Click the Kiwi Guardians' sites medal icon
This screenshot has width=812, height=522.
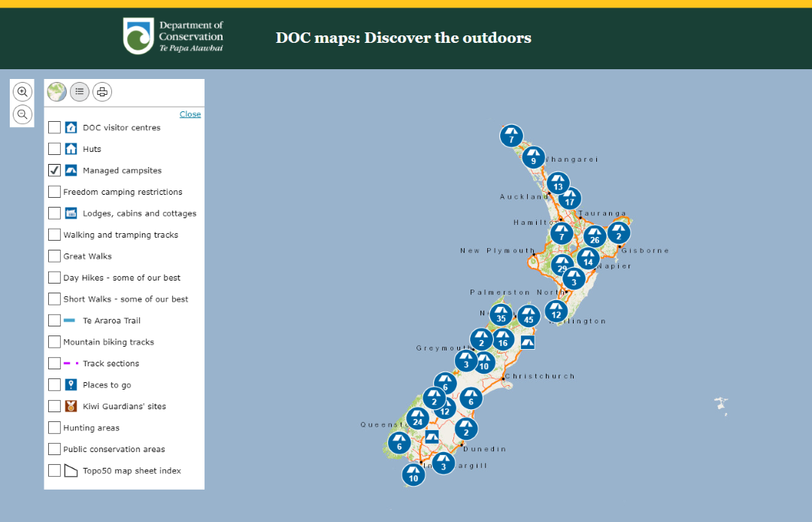71,406
